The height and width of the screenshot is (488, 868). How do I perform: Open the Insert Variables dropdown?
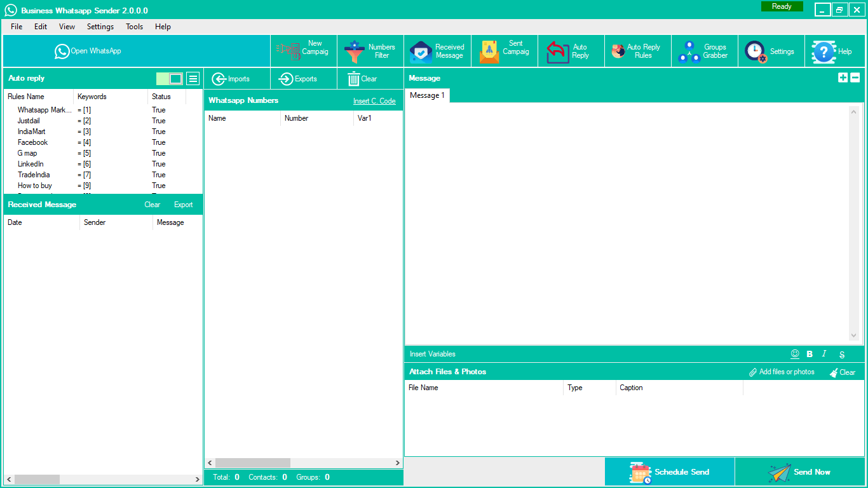(433, 354)
